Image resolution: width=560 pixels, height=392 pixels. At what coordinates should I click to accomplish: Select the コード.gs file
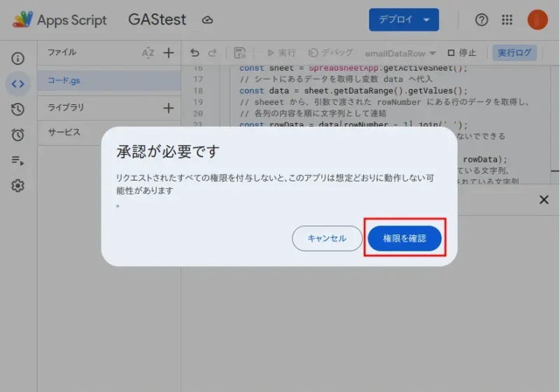point(109,80)
